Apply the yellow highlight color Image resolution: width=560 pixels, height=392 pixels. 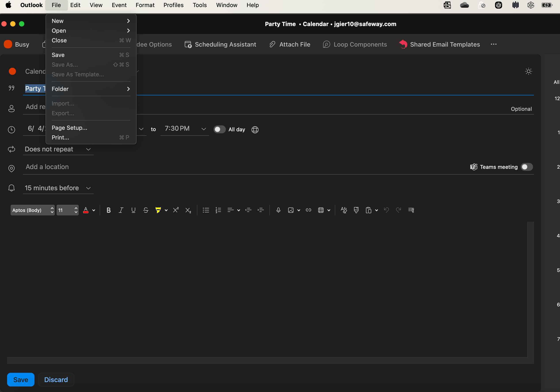(158, 210)
